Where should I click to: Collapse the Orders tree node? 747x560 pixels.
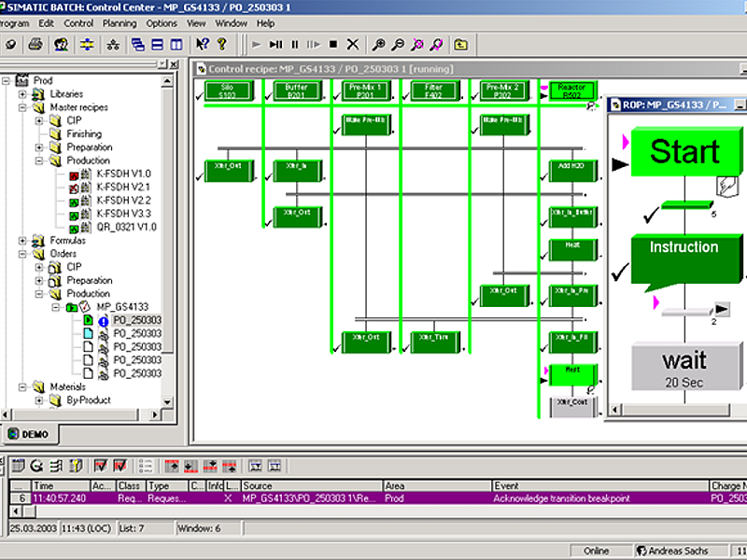click(x=22, y=254)
